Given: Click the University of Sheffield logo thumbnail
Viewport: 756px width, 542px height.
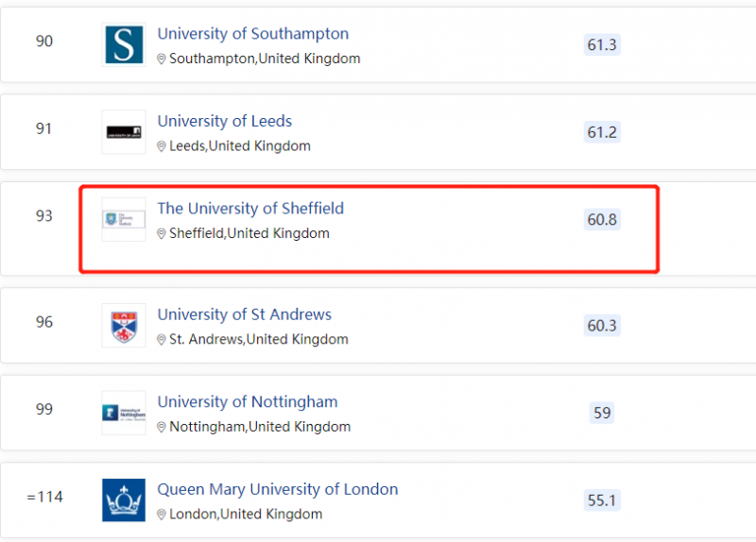Looking at the screenshot, I should [124, 219].
